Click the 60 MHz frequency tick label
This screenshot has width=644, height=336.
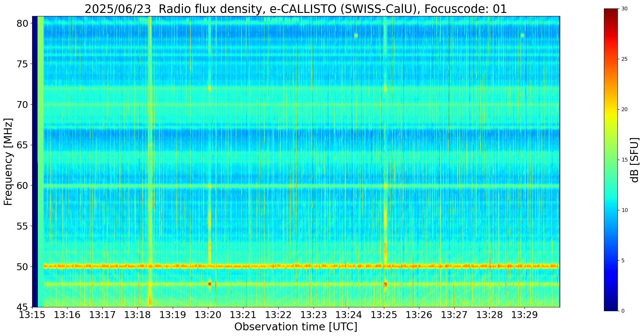click(x=22, y=185)
